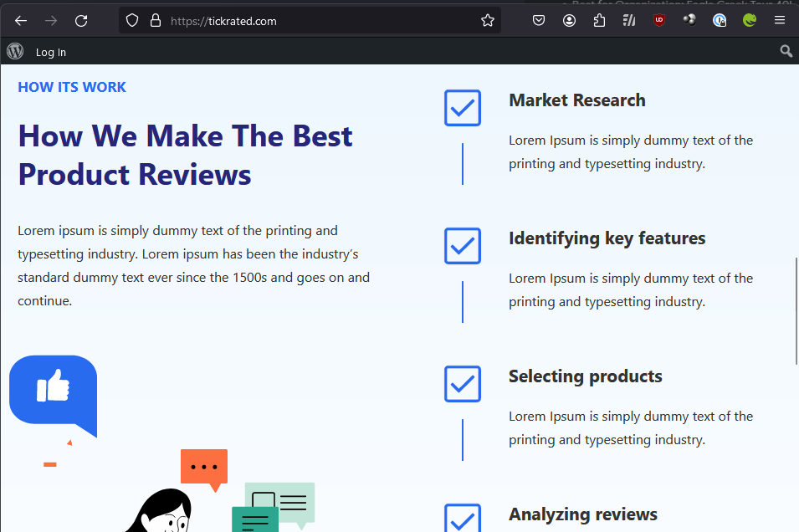The width and height of the screenshot is (799, 532).
Task: Bookmark this page with the star icon
Action: click(x=488, y=21)
